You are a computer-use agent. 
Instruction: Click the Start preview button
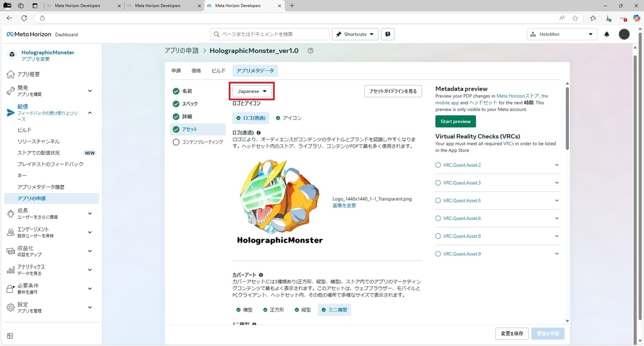455,122
